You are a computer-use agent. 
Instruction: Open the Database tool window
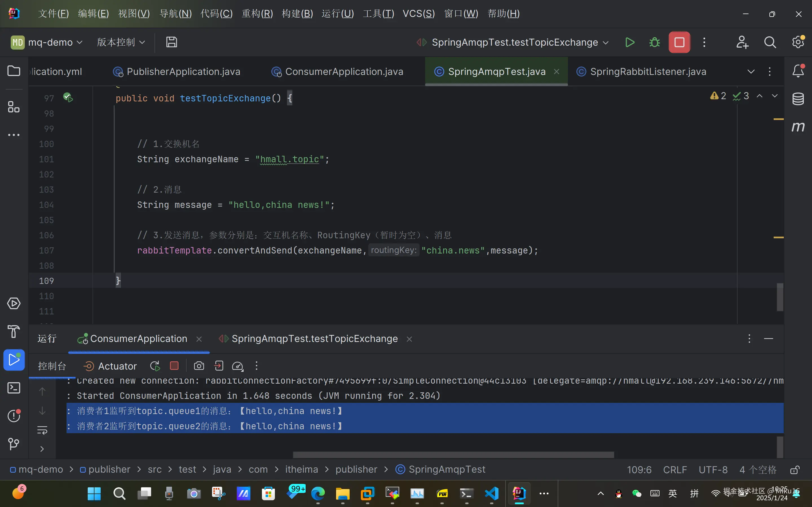tap(798, 99)
